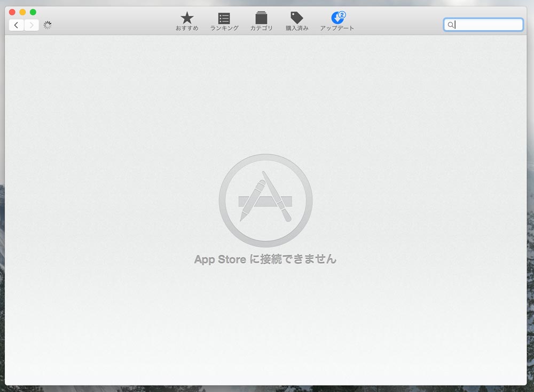Open the カテゴリ categories stack icon
This screenshot has height=392, width=534.
click(261, 17)
